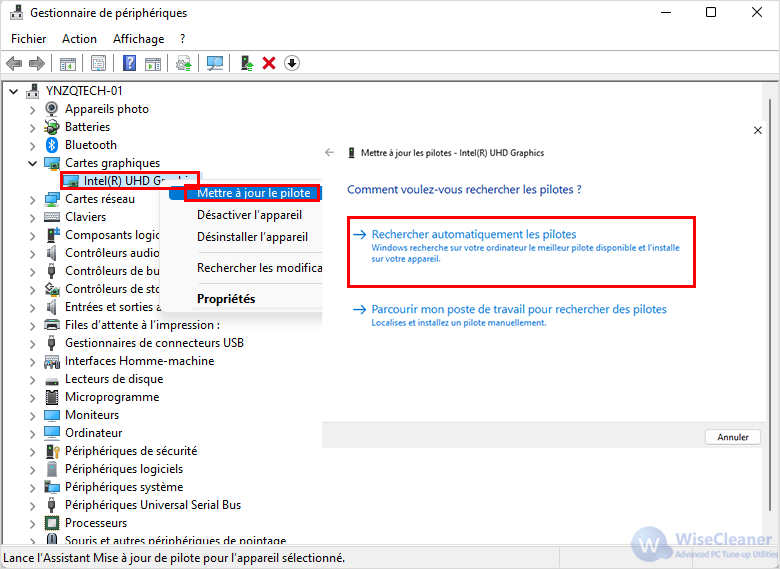Screen dimensions: 780x569
Task: Select the Contrôleurs audio tree item
Action: (112, 253)
